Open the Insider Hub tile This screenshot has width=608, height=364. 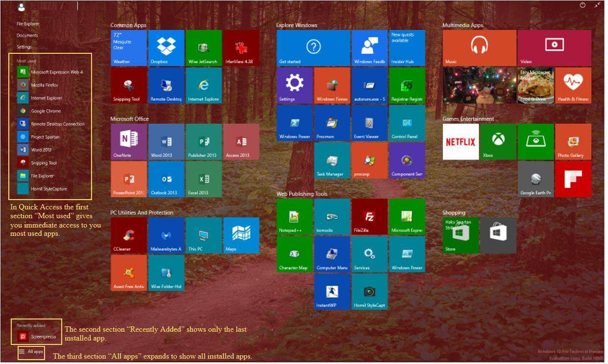click(x=407, y=48)
